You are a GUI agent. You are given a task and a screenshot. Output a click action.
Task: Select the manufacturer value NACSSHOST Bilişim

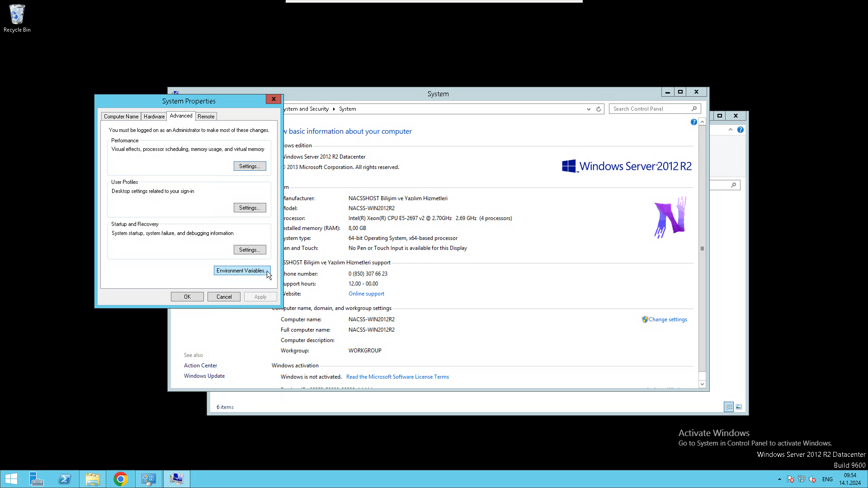pyautogui.click(x=398, y=198)
